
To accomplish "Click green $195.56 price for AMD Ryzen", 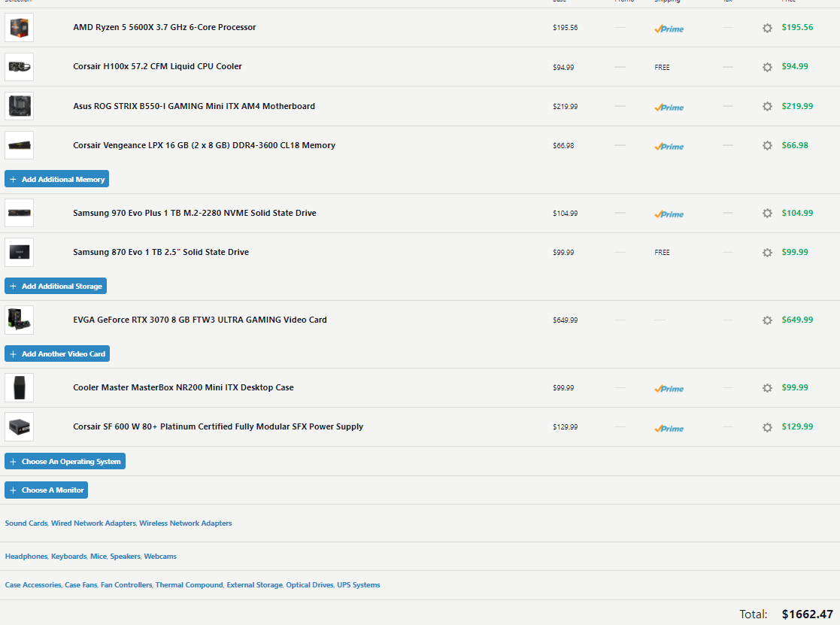I will pyautogui.click(x=797, y=27).
